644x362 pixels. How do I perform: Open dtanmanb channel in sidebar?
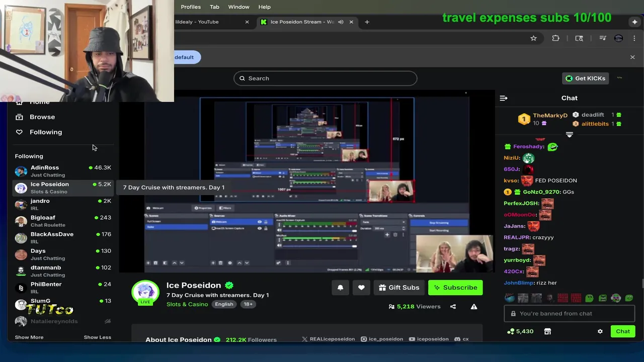63,270
